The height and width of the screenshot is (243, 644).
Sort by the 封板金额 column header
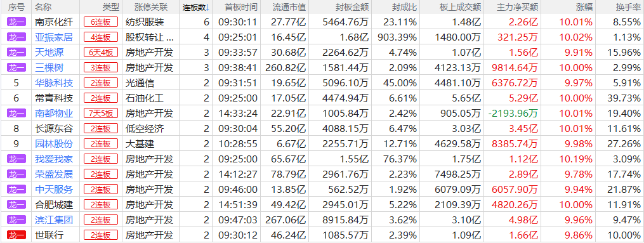350,7
